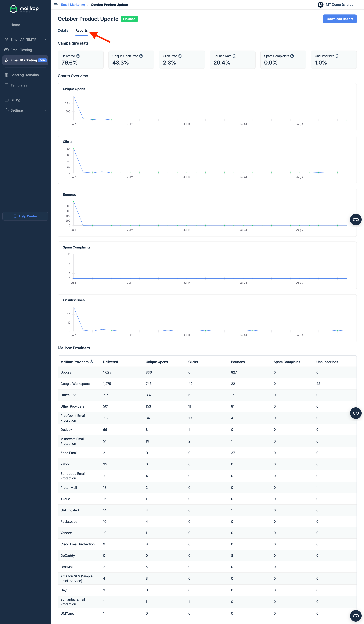Collapse the sidebar using the hamburger icon
The width and height of the screenshot is (364, 624).
[x=56, y=4]
